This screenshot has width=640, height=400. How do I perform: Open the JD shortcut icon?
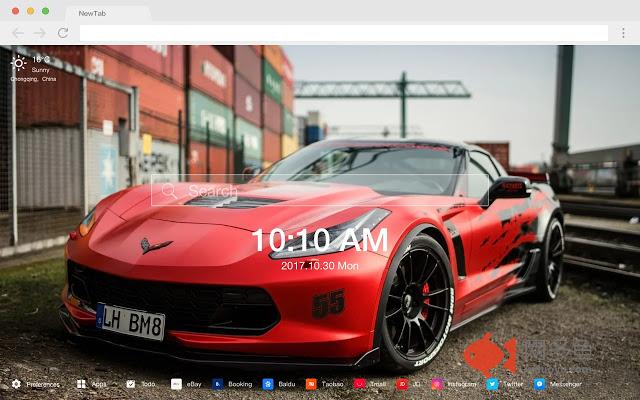402,384
